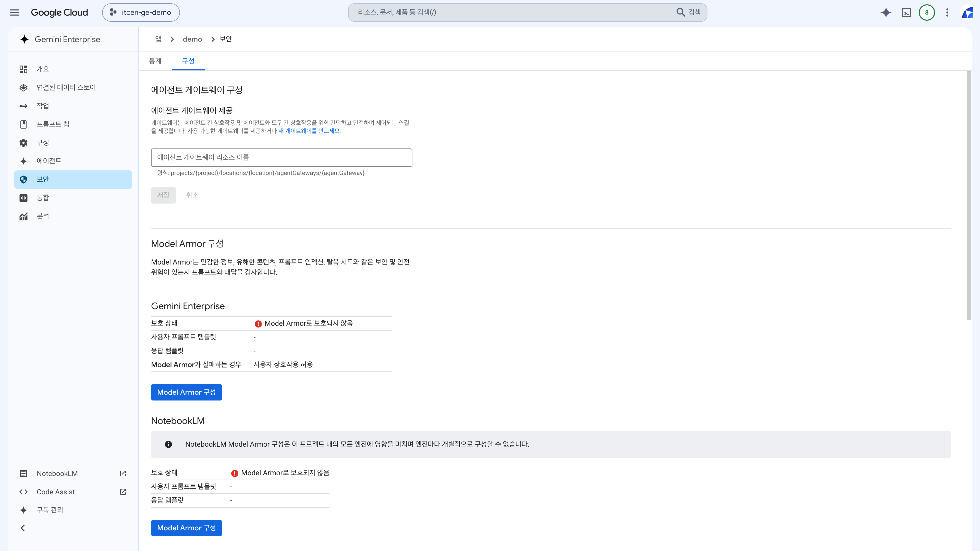Select the 보안 shield icon

coord(23,180)
